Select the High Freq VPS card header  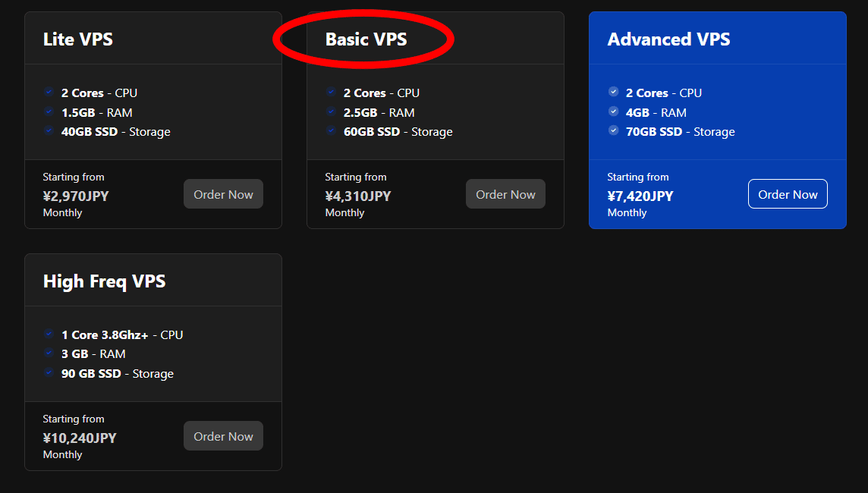click(x=104, y=280)
